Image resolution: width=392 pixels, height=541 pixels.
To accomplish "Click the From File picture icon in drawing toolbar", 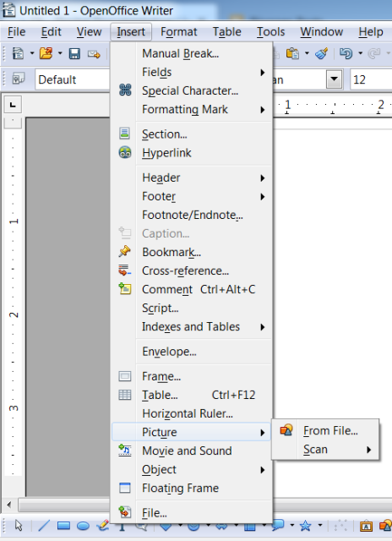I will click(x=385, y=526).
